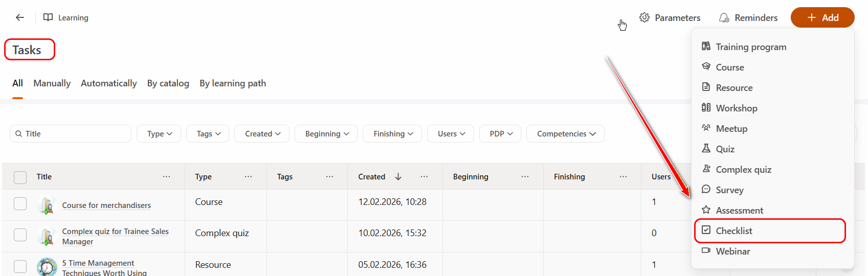Click the Quiz flask icon in menu
The height and width of the screenshot is (276, 868).
706,148
